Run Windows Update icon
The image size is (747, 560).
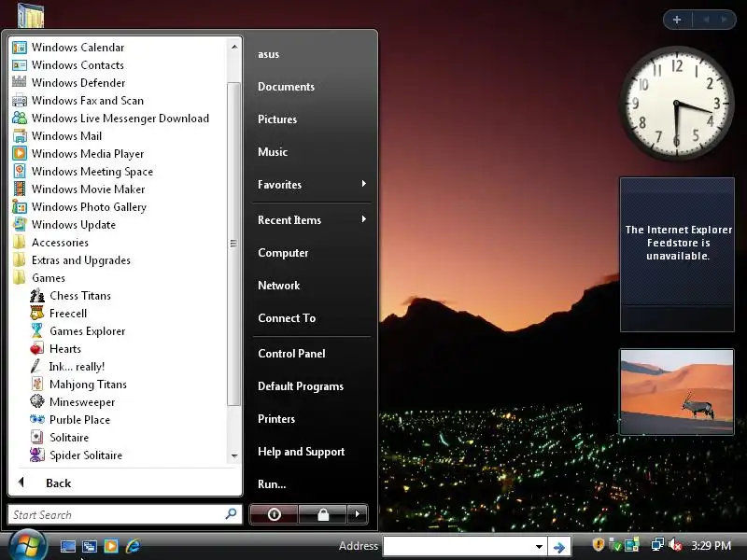tap(20, 224)
